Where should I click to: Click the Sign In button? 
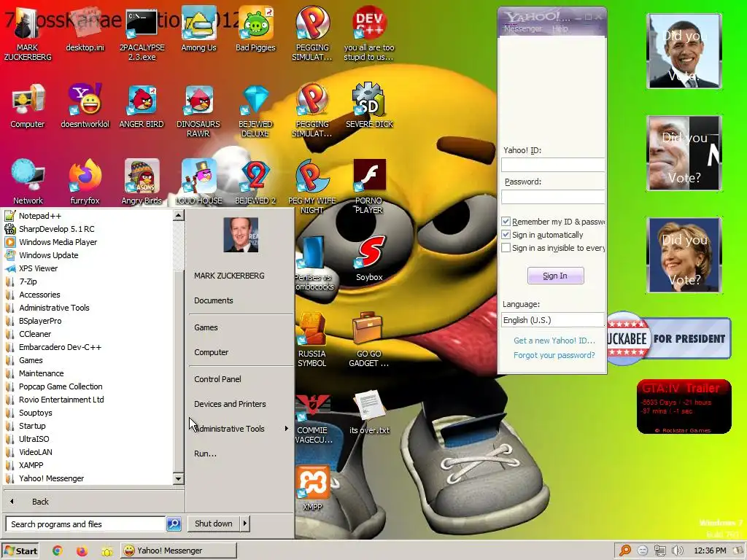[x=555, y=276]
